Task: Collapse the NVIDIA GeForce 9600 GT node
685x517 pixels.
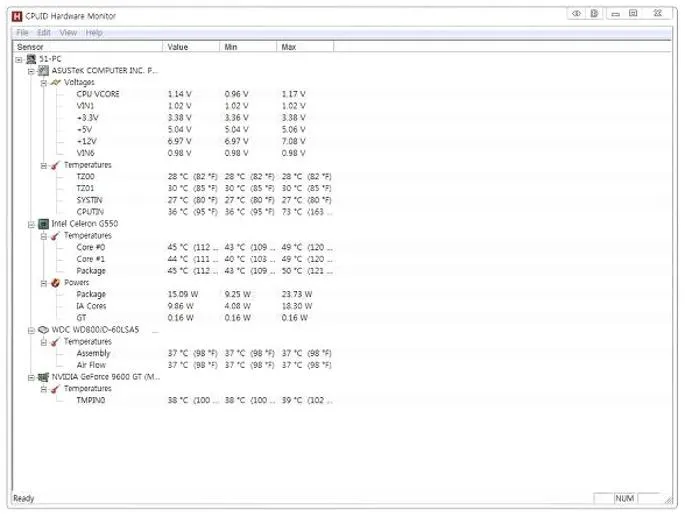Action: click(31, 378)
